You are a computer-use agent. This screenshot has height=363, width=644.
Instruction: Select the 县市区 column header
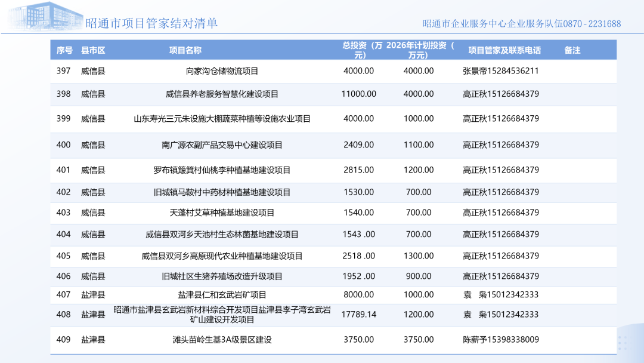tap(93, 50)
